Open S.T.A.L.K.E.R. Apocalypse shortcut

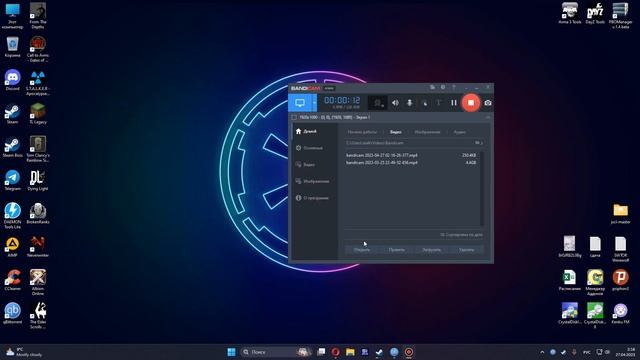click(38, 82)
